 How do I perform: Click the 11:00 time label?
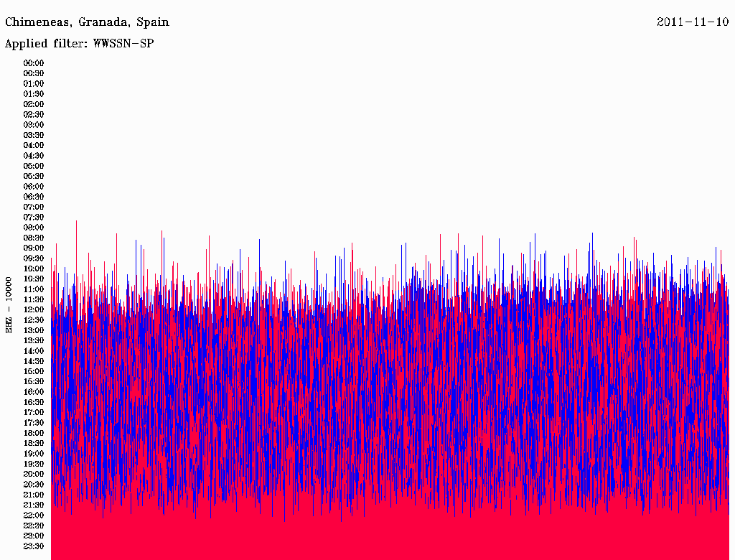point(34,289)
